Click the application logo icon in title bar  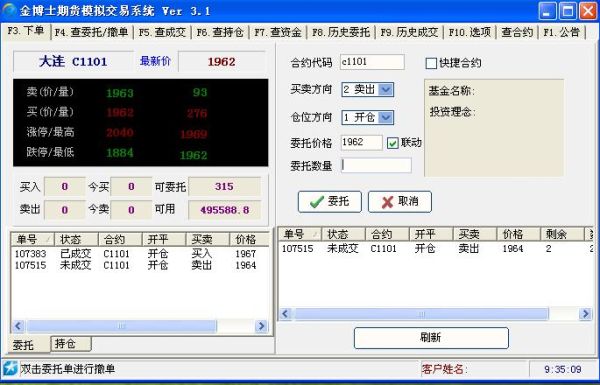(x=9, y=11)
